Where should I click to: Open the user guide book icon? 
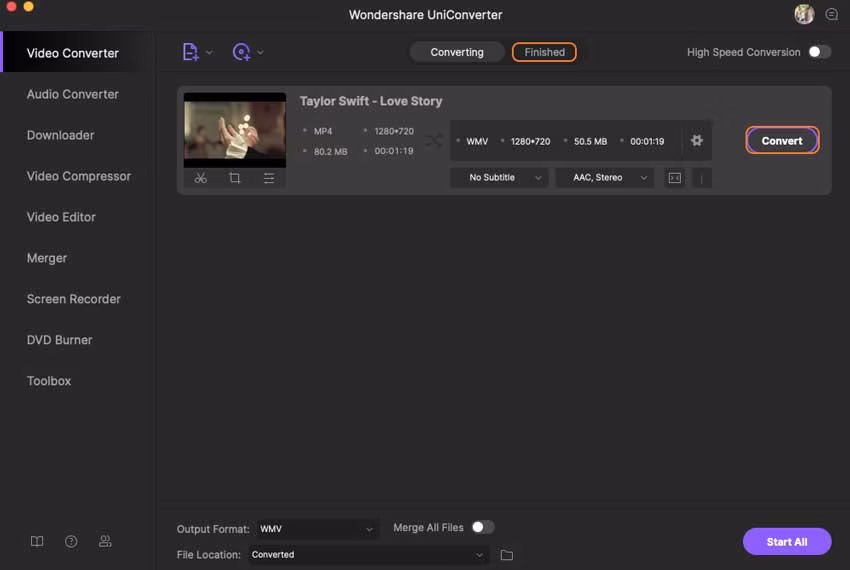point(37,541)
